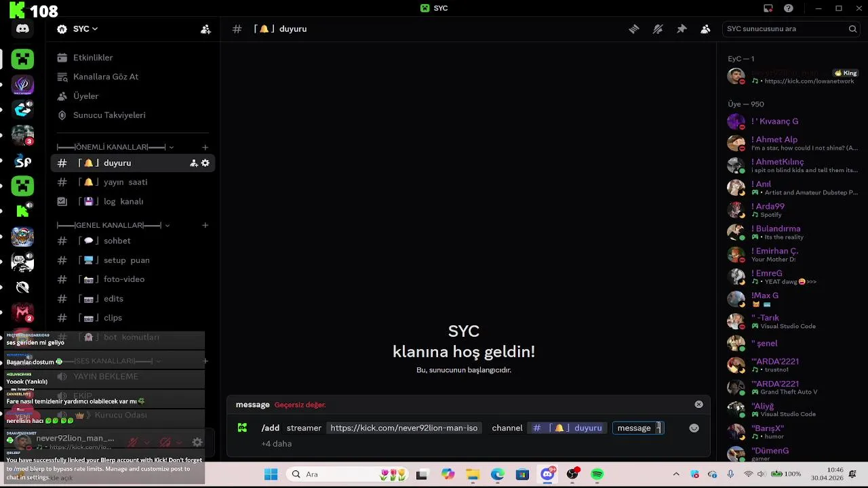The width and height of the screenshot is (868, 488).
Task: Open member '! AhmetKılınç' profile
Action: point(792,165)
